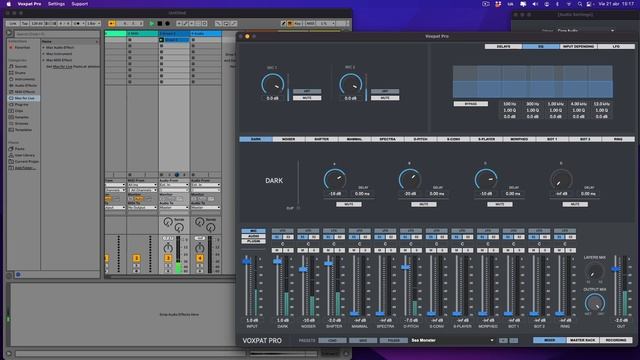Viewport: 640px width, 360px height.
Task: Select the NOISER layer tab
Action: coord(289,139)
